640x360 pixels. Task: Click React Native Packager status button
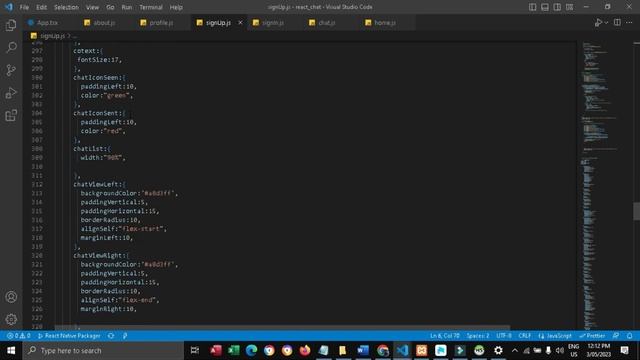pos(69,336)
